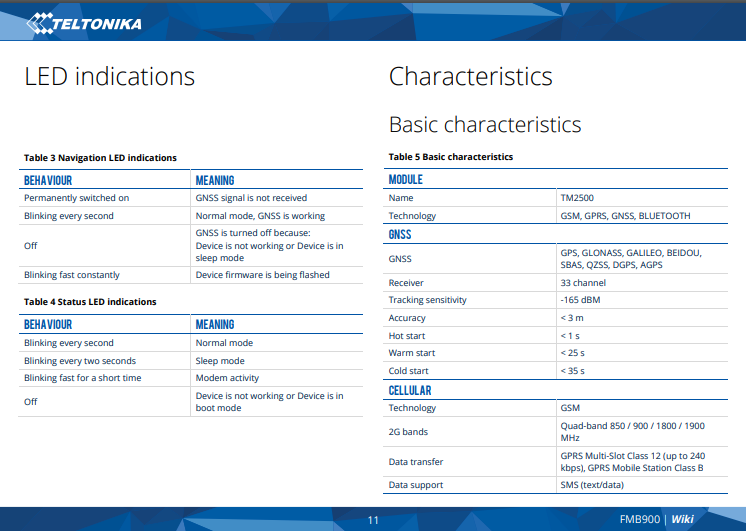Click page number 11 in the footer
Image resolution: width=746 pixels, height=531 pixels.
click(373, 519)
